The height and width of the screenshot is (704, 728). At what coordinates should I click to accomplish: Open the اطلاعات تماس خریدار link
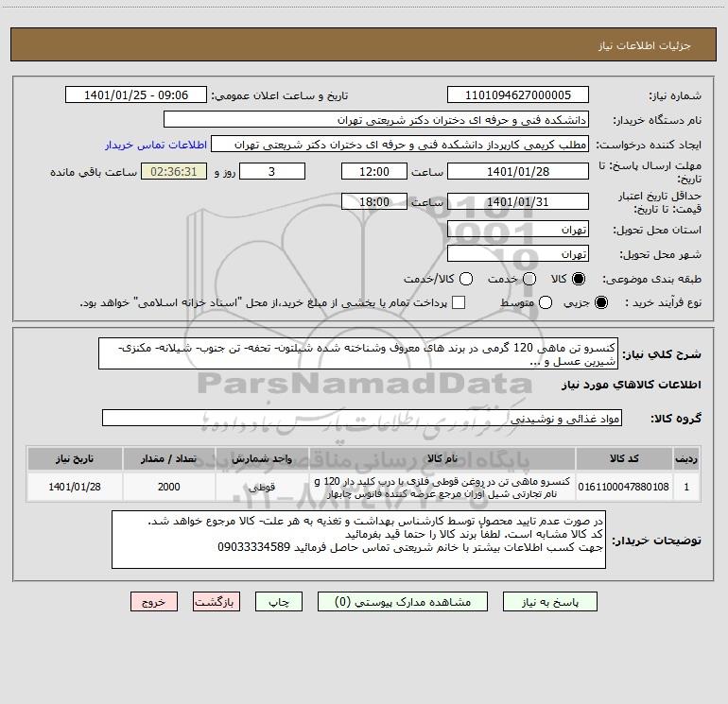point(156,145)
